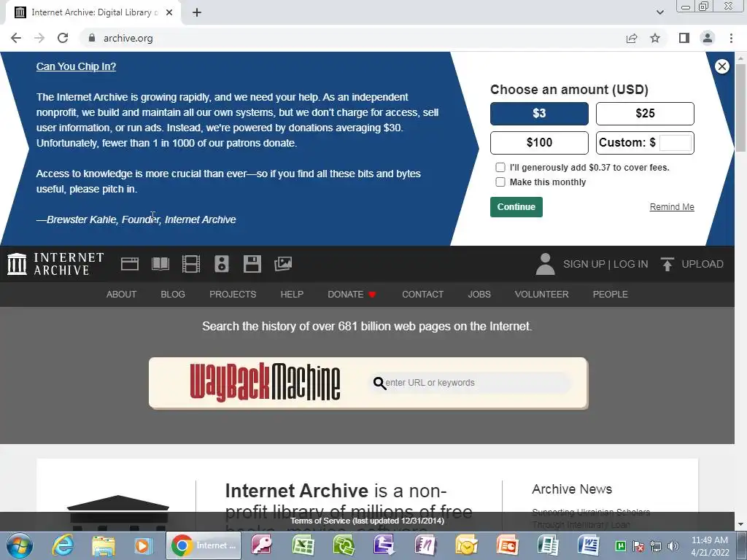Image resolution: width=747 pixels, height=560 pixels.
Task: Open the Video film icon
Action: point(191,264)
